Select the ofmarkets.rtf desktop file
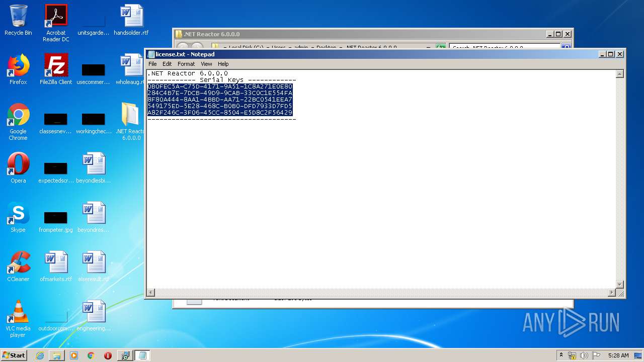644x362 pixels. [56, 266]
